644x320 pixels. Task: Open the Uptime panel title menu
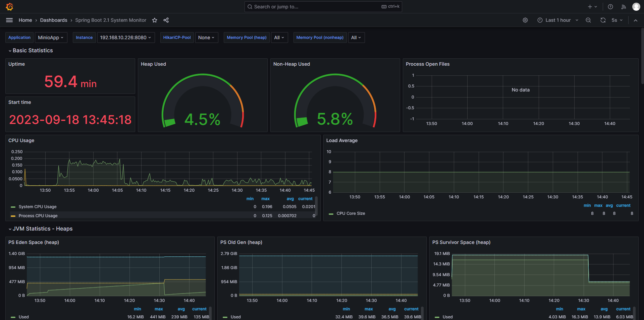pyautogui.click(x=17, y=64)
